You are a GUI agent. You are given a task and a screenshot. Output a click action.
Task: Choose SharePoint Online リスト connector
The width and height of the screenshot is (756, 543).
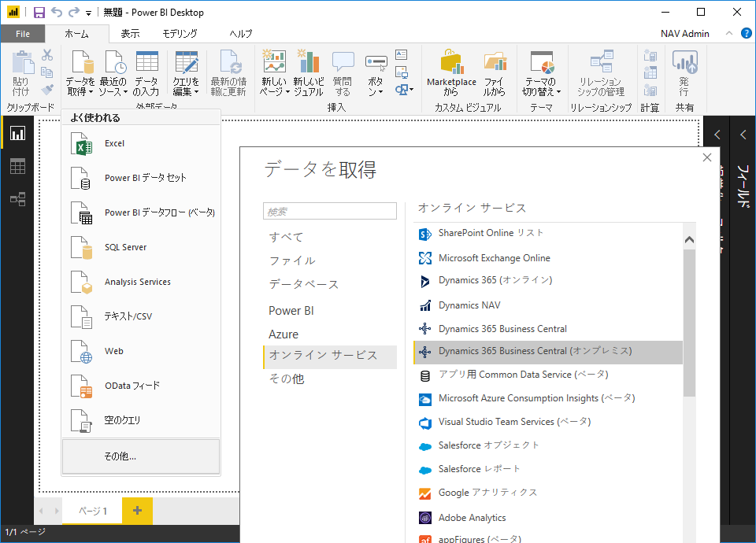click(x=548, y=233)
